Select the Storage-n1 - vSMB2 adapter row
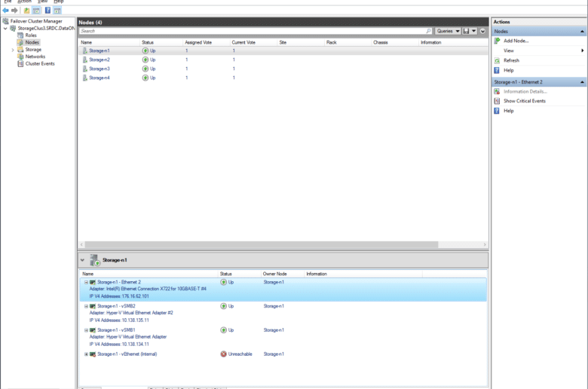The image size is (588, 389). (283, 313)
